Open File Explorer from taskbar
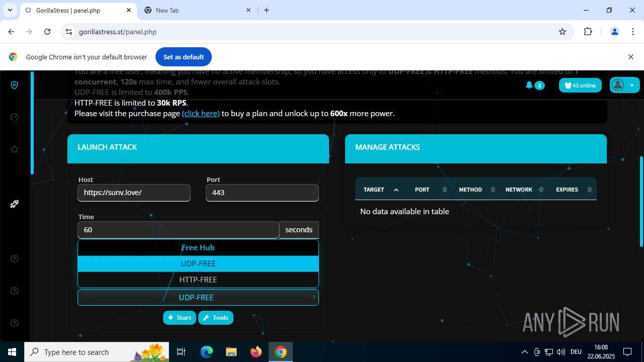 (231, 352)
